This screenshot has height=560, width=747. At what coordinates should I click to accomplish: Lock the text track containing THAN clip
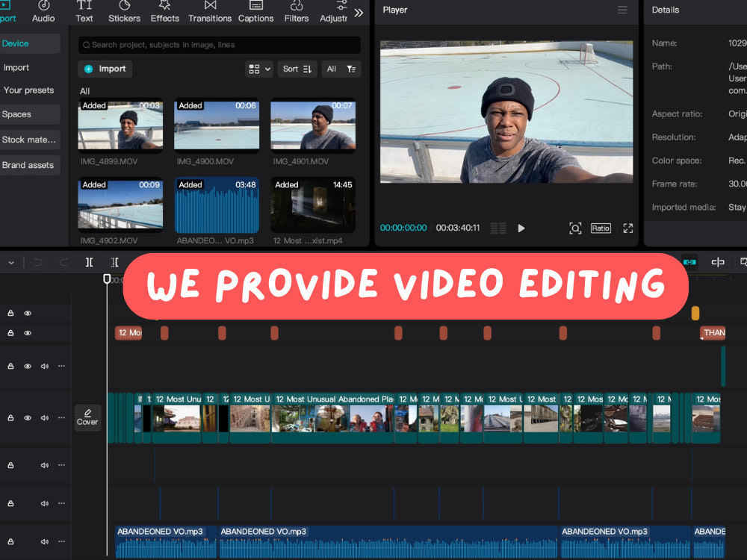pos(10,333)
